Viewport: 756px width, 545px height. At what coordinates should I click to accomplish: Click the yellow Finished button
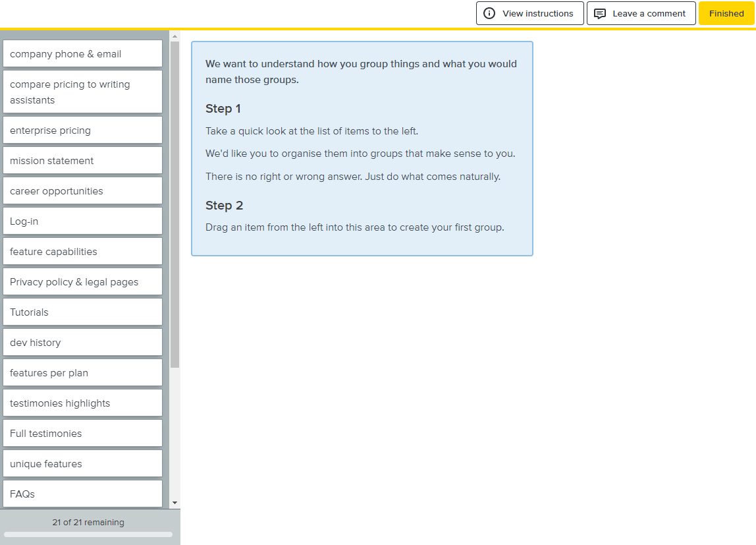pyautogui.click(x=726, y=13)
